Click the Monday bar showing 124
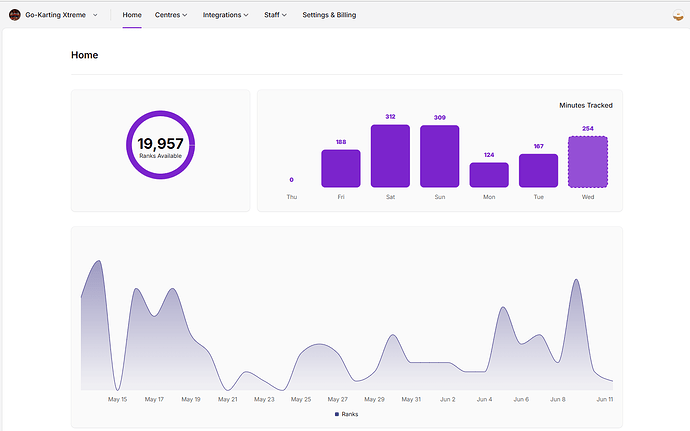This screenshot has height=431, width=690. (x=489, y=175)
